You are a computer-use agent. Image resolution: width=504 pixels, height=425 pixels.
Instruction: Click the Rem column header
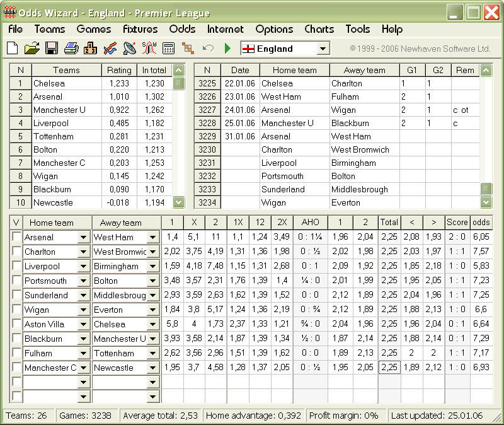coord(465,70)
